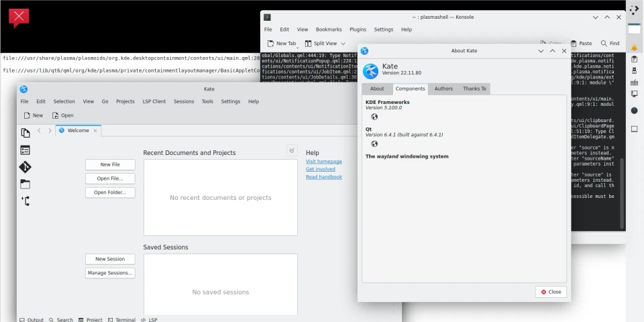Expand the LSP Client menu
Screen dimensions: 644x322
[x=154, y=101]
